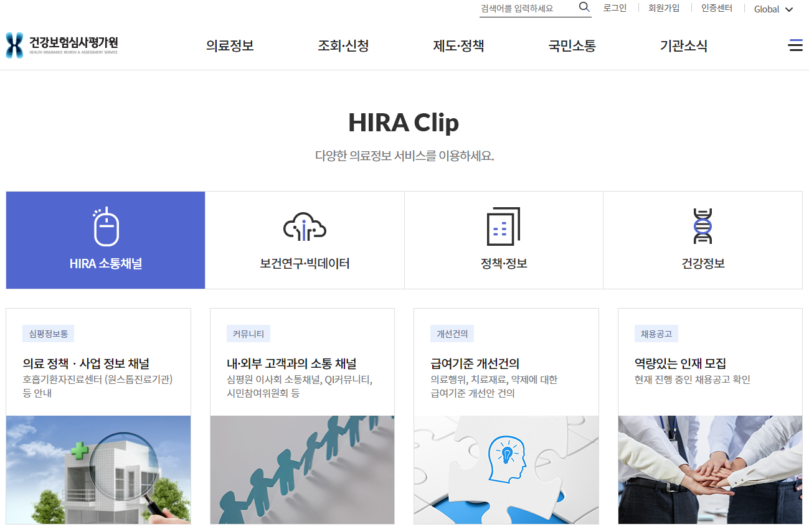809x532 pixels.
Task: Click the stacked hands teamwork thumbnail
Action: point(710,470)
